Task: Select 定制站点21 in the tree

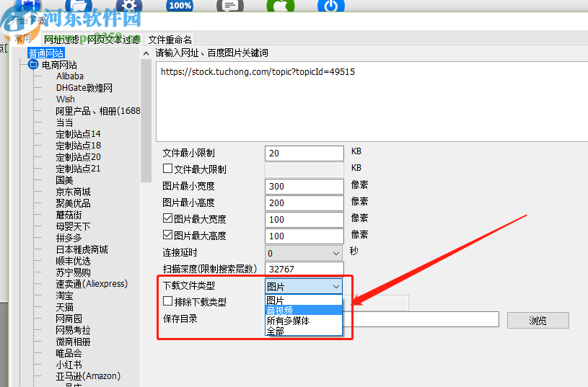Action: (x=79, y=169)
